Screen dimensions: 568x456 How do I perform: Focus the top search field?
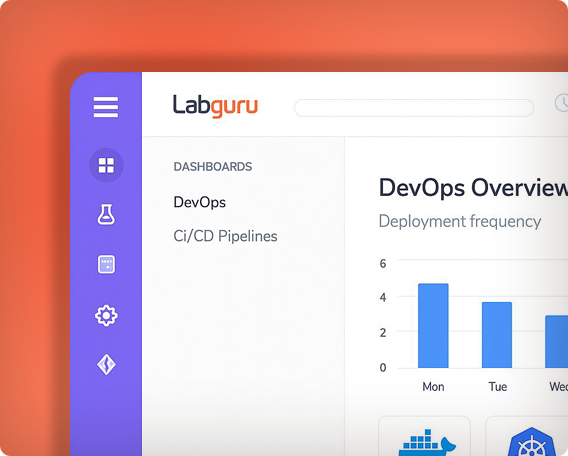click(x=414, y=108)
